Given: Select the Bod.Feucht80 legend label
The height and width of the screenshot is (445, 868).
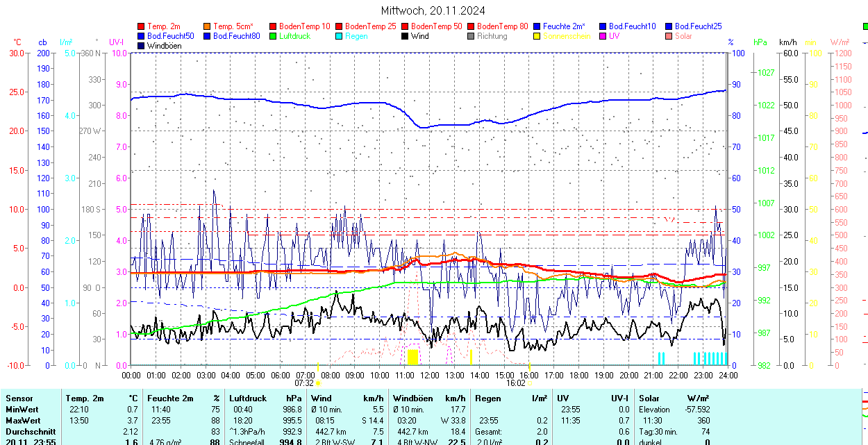Looking at the screenshot, I should click(x=236, y=36).
